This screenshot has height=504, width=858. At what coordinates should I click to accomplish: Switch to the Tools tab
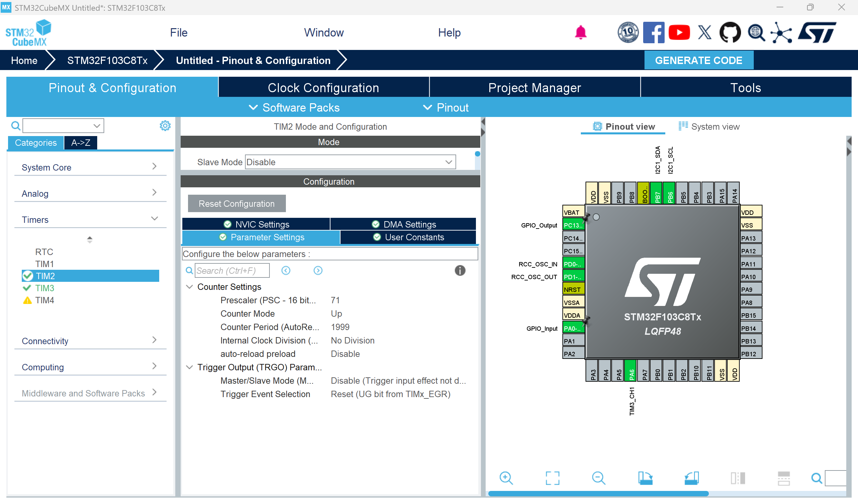coord(746,87)
